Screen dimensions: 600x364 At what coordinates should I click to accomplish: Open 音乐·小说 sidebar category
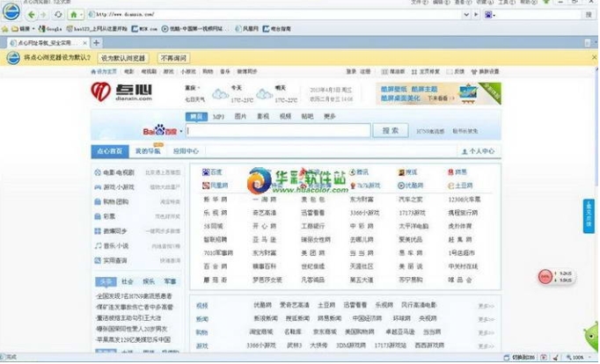pyautogui.click(x=112, y=246)
